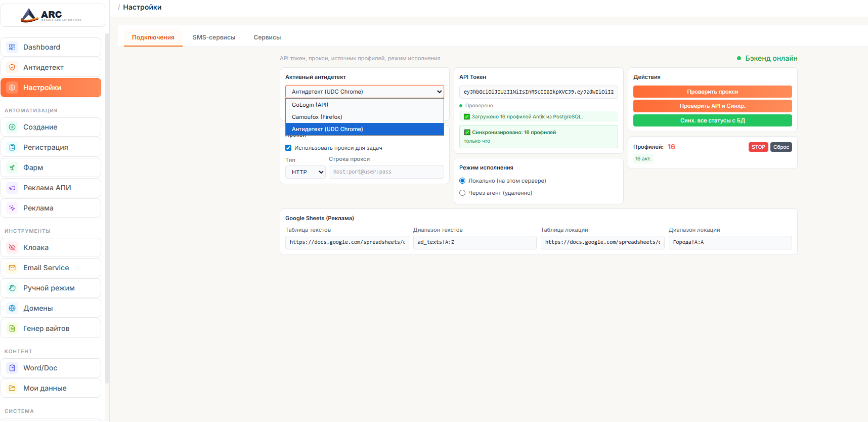Click the Реклама АПИ megaphone icon

[12, 188]
